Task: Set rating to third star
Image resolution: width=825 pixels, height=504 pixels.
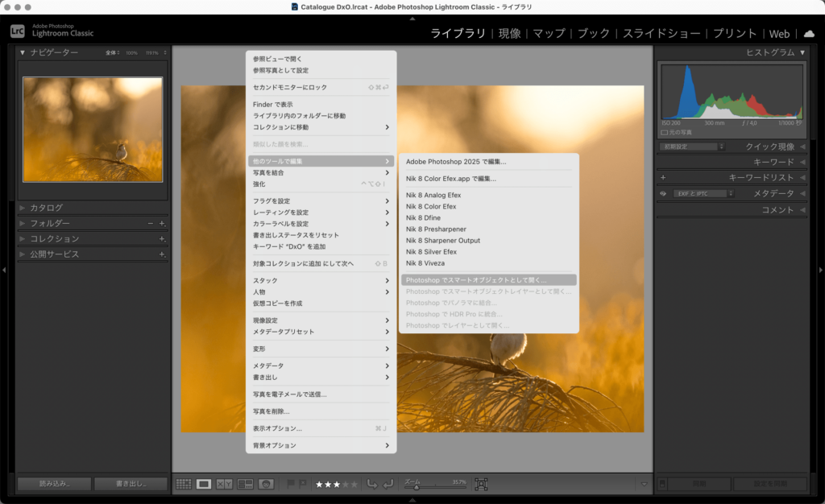Action: pyautogui.click(x=337, y=485)
